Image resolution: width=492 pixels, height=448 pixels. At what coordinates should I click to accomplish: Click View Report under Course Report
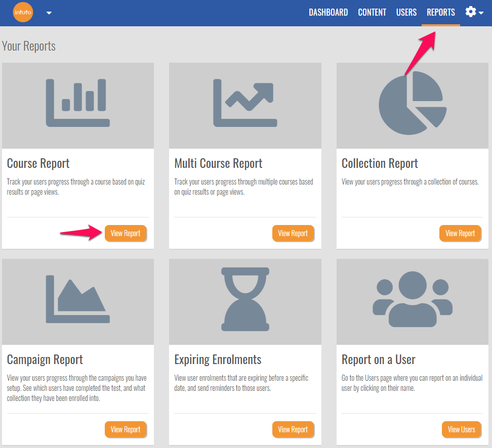126,233
